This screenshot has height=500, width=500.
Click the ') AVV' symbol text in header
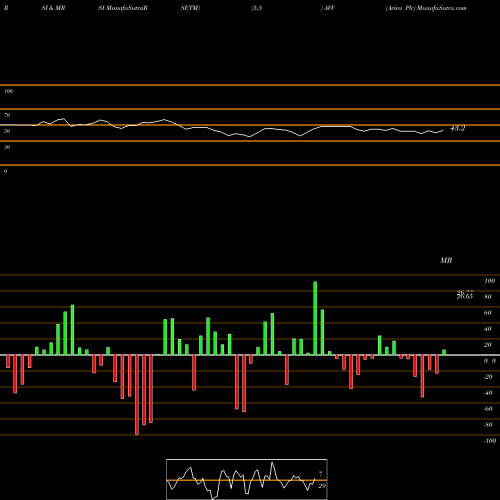coord(327,8)
